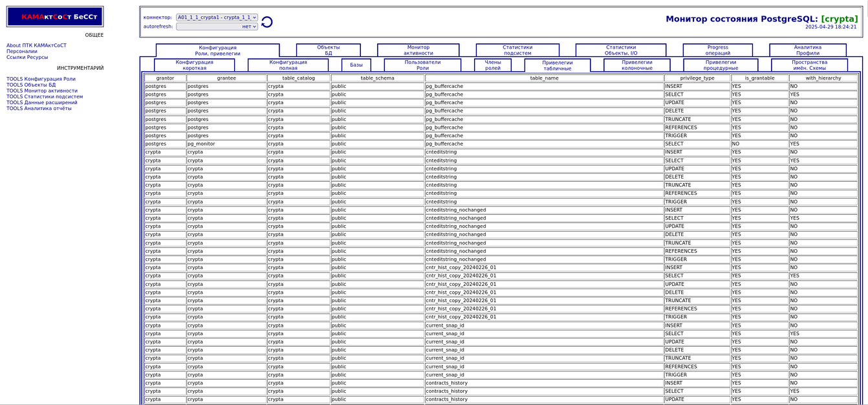Click the table_schema column header
This screenshot has width=868, height=405.
[x=378, y=78]
